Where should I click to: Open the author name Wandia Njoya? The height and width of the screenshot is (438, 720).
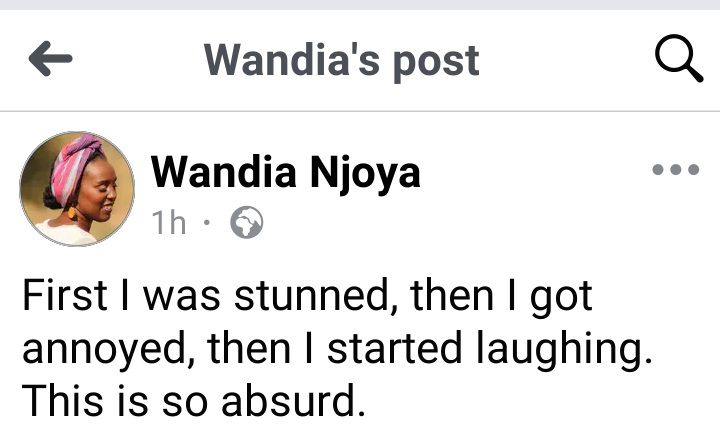click(285, 174)
